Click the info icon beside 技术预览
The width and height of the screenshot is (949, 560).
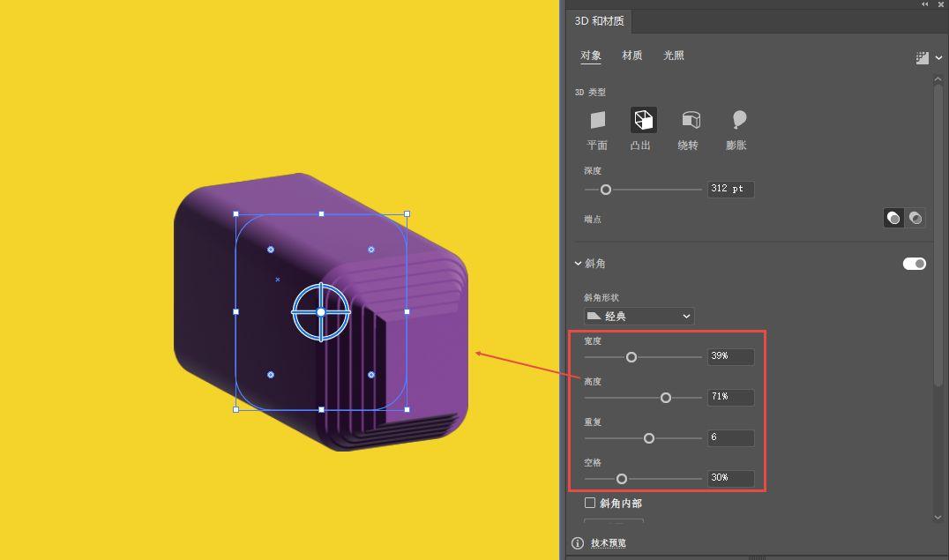coord(578,543)
